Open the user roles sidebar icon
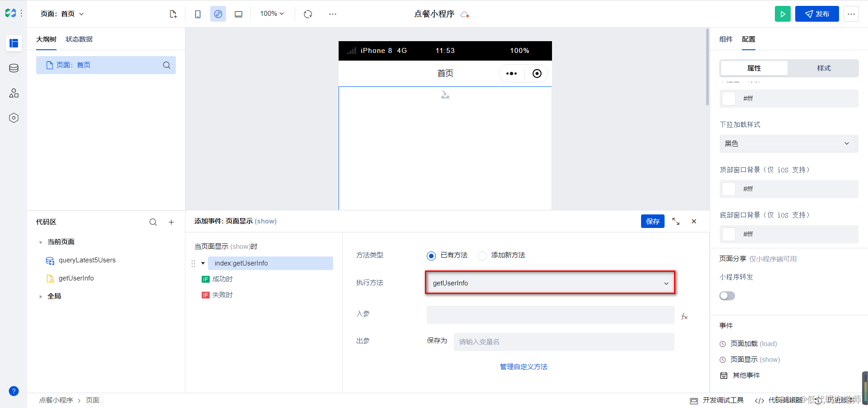868x408 pixels. tap(14, 93)
